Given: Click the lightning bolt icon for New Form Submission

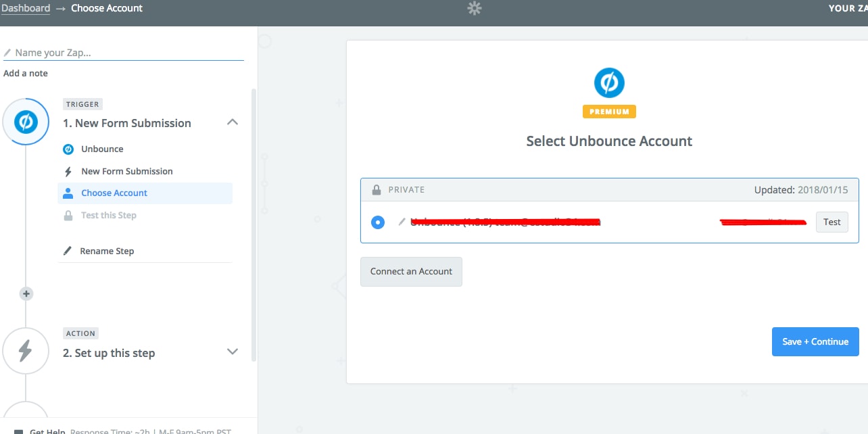Looking at the screenshot, I should (68, 171).
